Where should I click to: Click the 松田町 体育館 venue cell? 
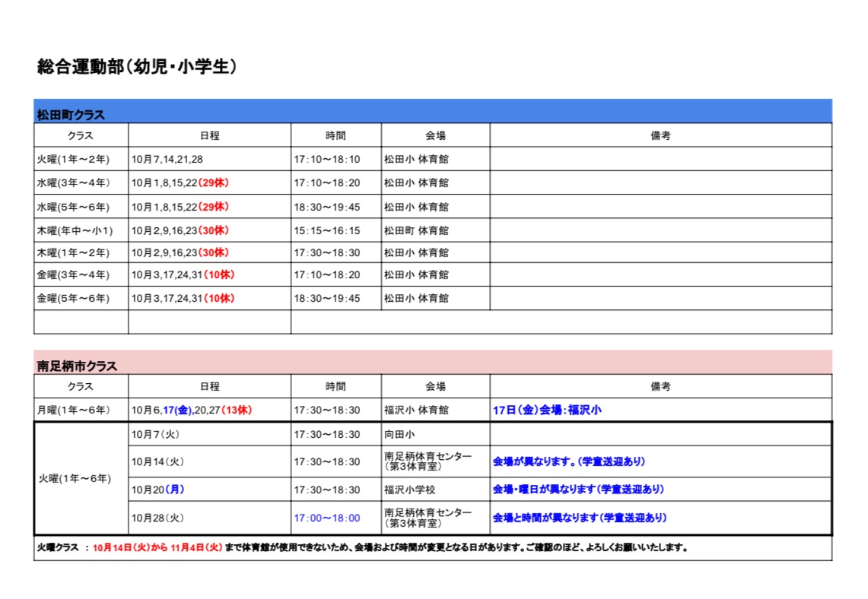click(x=416, y=230)
